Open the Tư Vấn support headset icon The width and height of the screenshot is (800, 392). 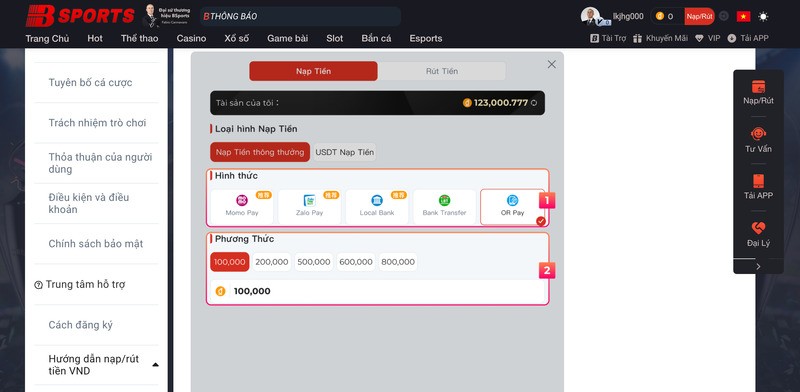click(758, 134)
